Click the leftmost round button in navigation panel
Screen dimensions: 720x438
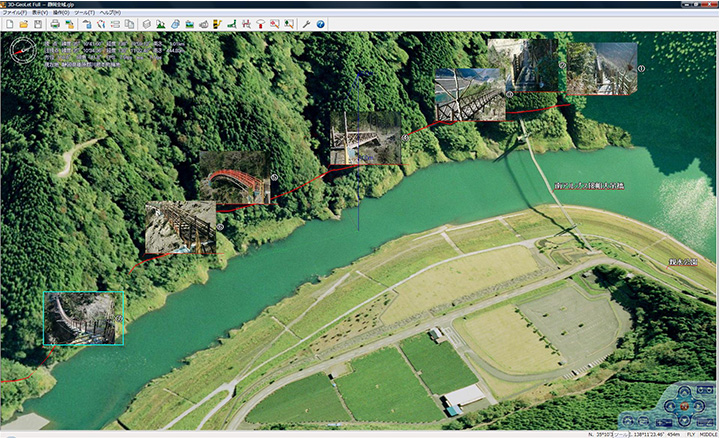coord(628,421)
